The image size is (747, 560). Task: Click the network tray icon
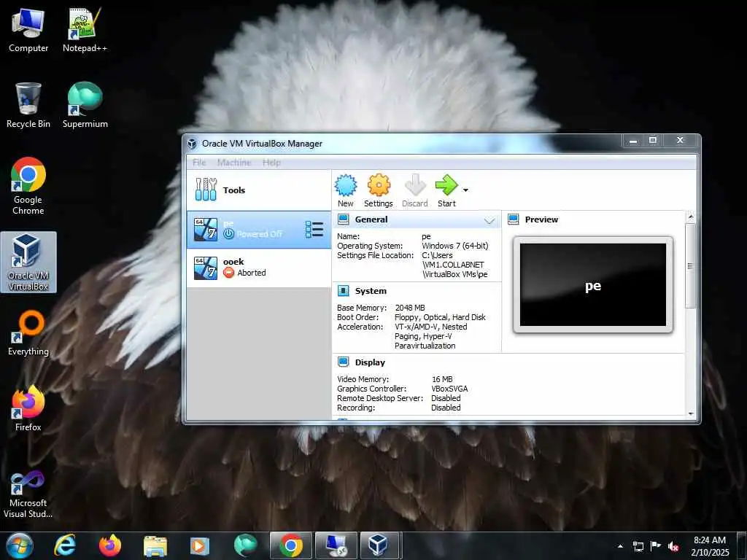tap(638, 546)
